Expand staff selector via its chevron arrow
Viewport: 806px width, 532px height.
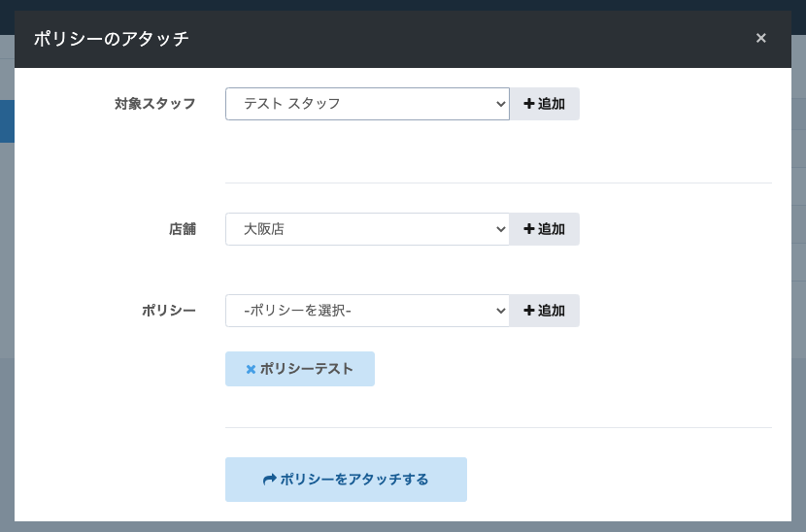click(501, 104)
